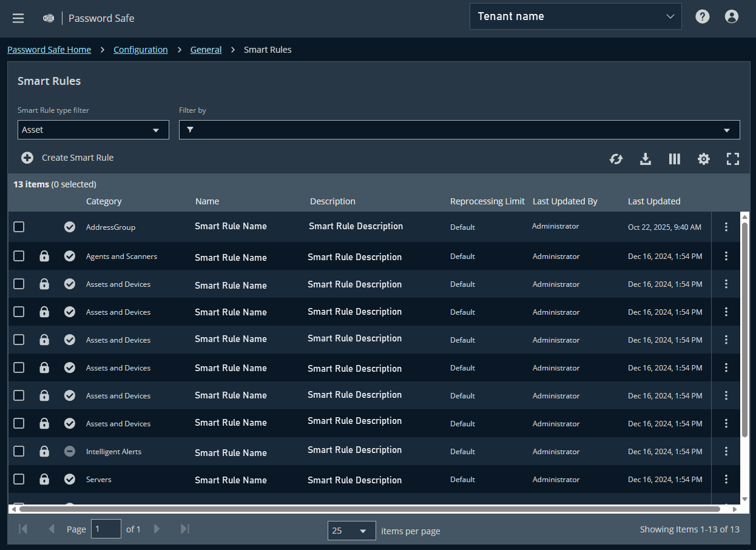Click the help question mark icon

(702, 17)
